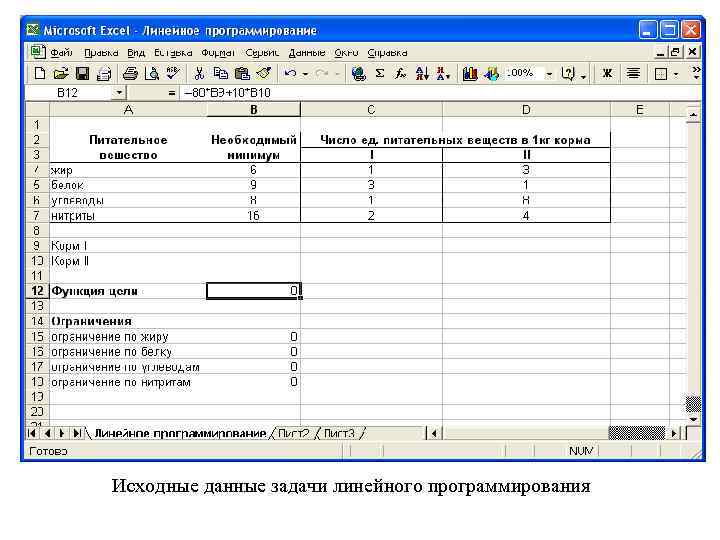Open the Сервис menu
The width and height of the screenshot is (720, 540).
(262, 53)
